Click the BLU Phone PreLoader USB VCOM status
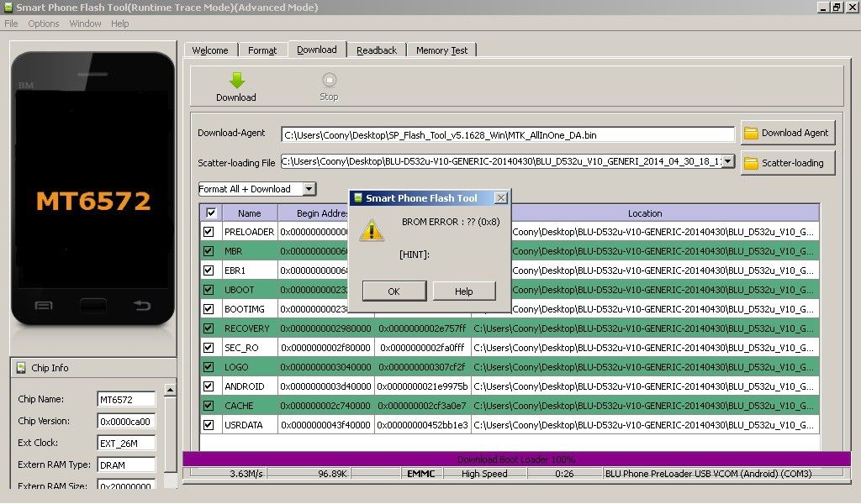 tap(708, 473)
